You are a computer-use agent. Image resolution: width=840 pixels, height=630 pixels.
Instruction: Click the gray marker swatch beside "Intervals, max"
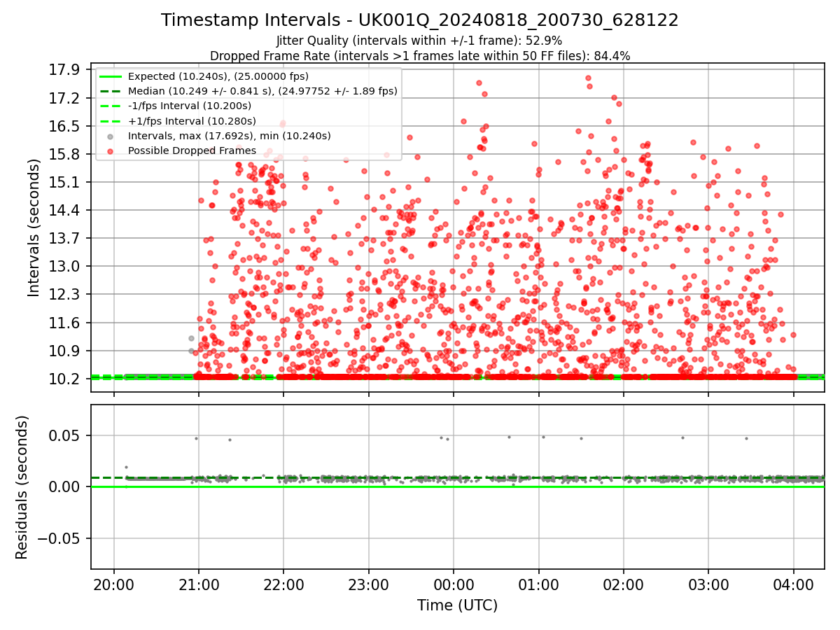point(111,136)
